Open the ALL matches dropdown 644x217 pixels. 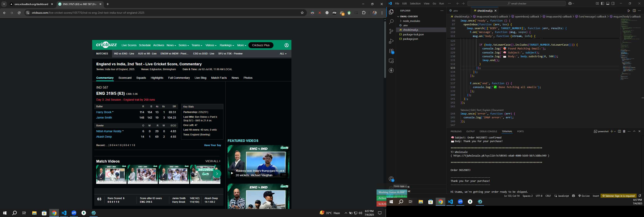coord(283,54)
